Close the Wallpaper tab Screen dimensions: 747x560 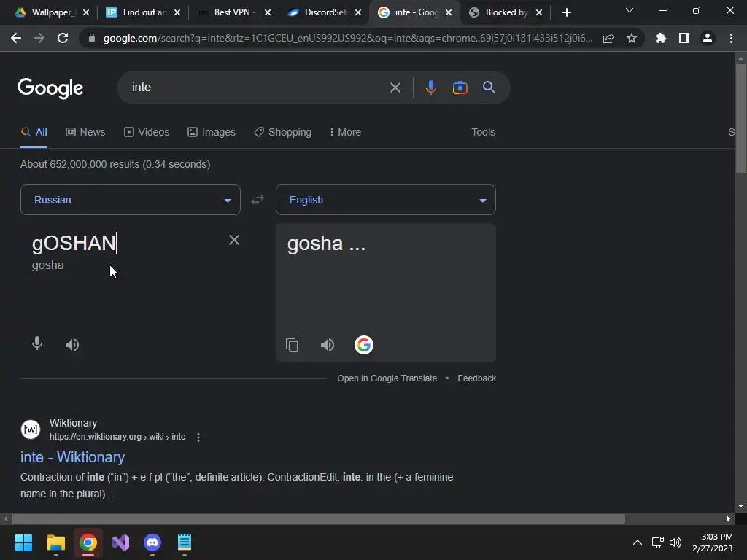[x=86, y=12]
